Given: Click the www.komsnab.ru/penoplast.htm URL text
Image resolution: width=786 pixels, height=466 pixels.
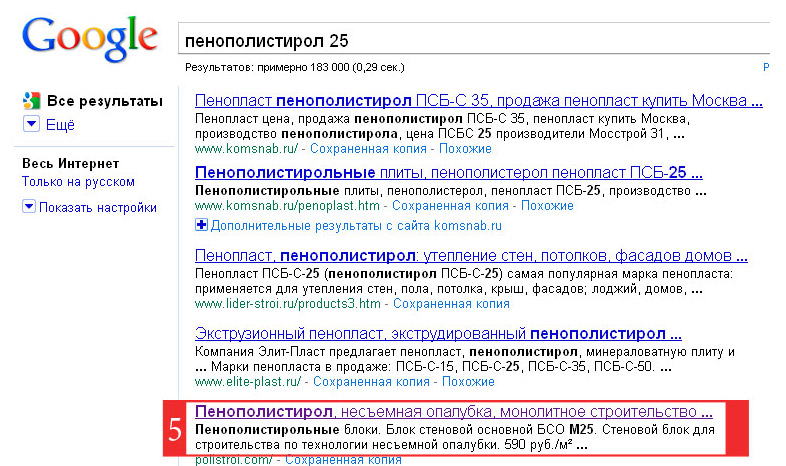Looking at the screenshot, I should pyautogui.click(x=287, y=205).
